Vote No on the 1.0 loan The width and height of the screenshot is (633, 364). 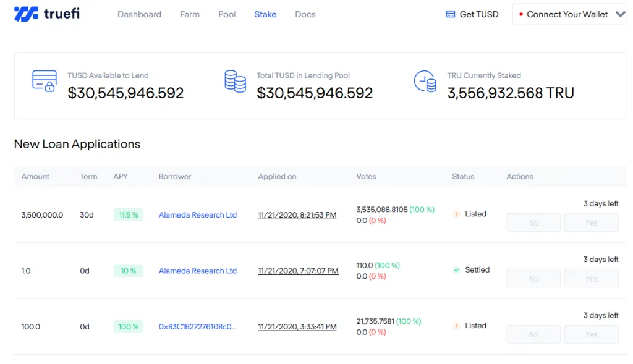[x=533, y=279]
